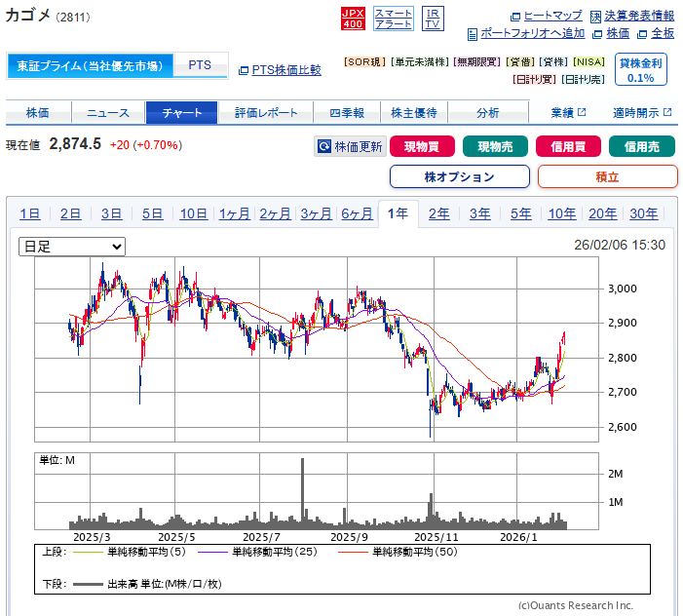Open the 四季報 tab
The image size is (683, 616).
(347, 113)
